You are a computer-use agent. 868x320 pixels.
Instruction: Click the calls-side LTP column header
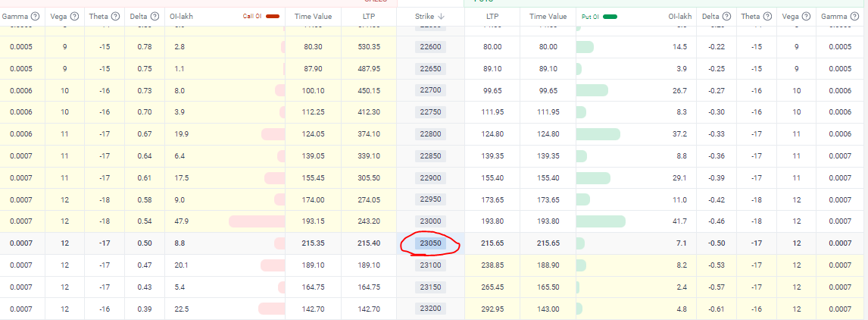[369, 17]
